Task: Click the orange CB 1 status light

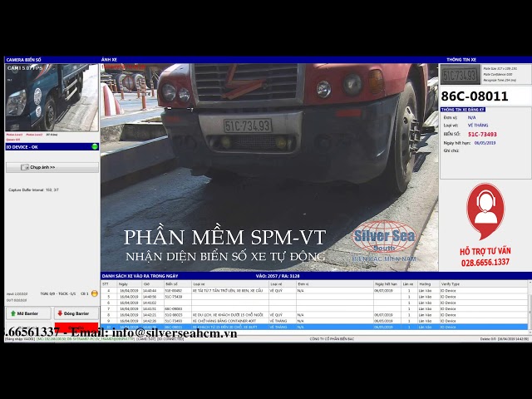Action: coord(95,293)
